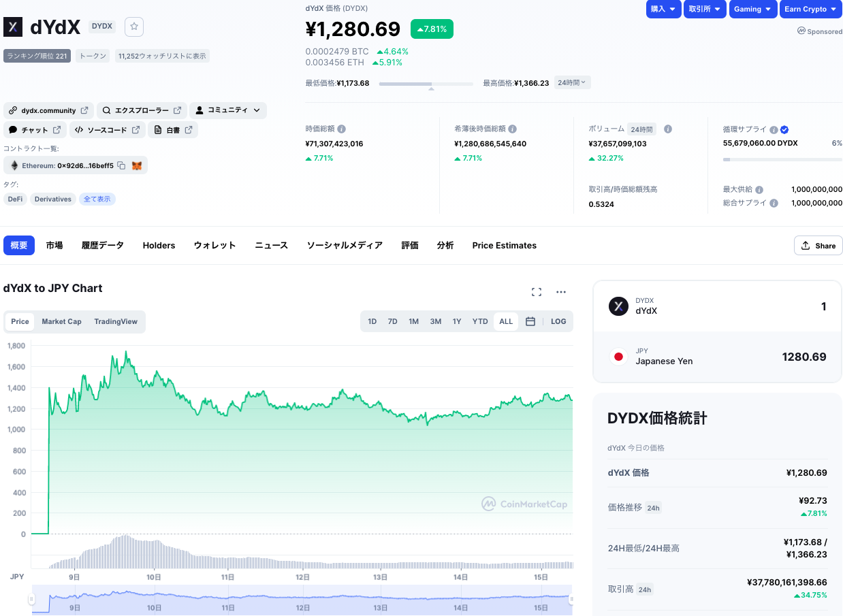This screenshot has height=616, width=843.
Task: Expand the 購入 dropdown menu
Action: [x=663, y=9]
